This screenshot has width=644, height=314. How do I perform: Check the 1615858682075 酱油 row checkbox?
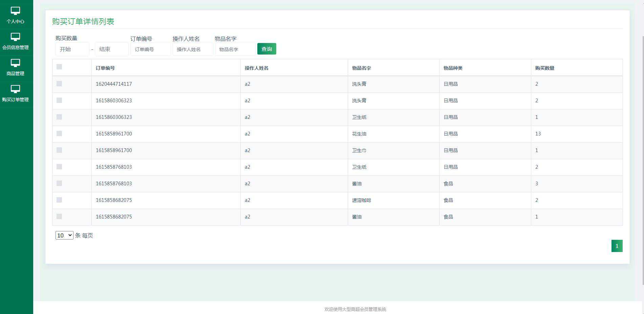(59, 216)
